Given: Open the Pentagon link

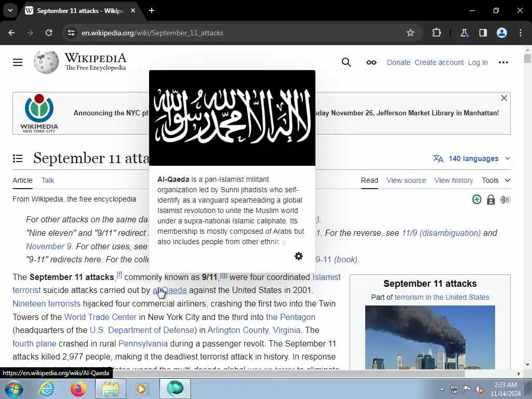Looking at the screenshot, I should coord(290,317).
